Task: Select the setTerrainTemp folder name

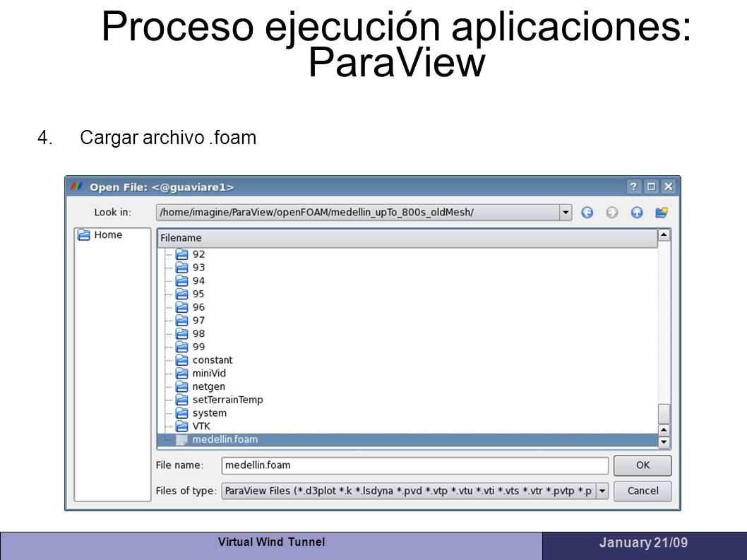Action: 228,400
